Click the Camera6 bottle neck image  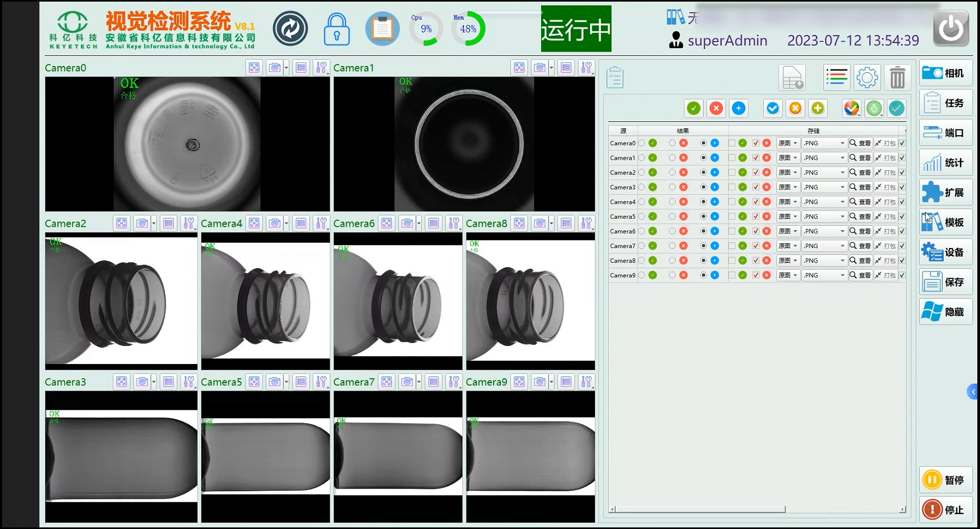[398, 301]
